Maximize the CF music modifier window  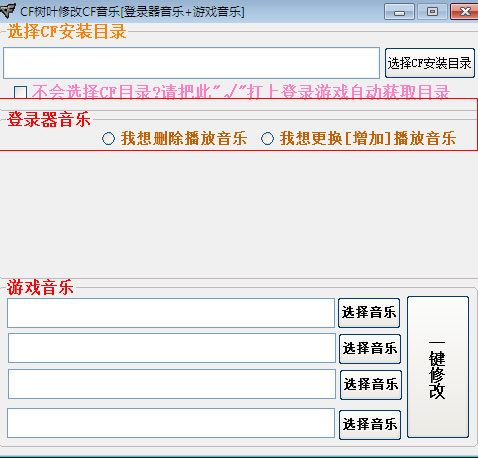pos(432,12)
